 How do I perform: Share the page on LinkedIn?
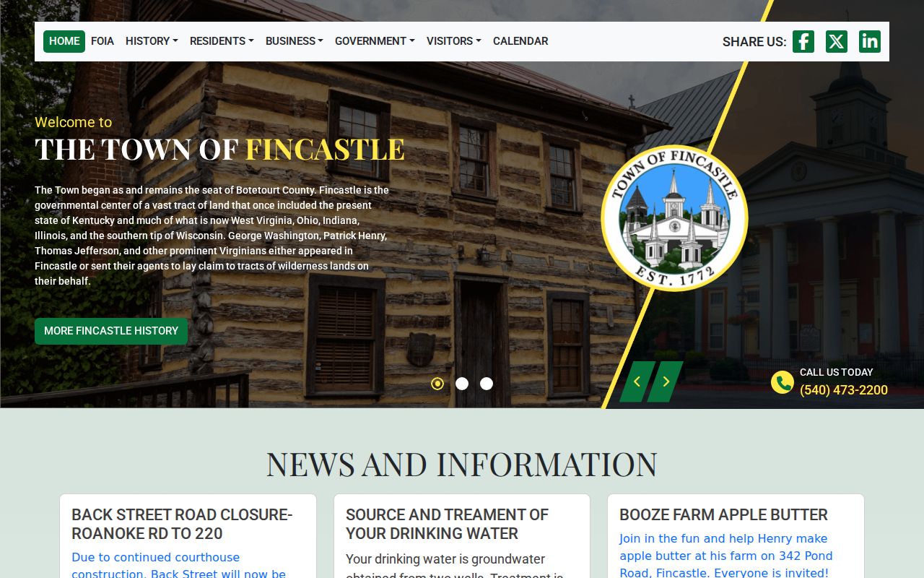(x=870, y=41)
